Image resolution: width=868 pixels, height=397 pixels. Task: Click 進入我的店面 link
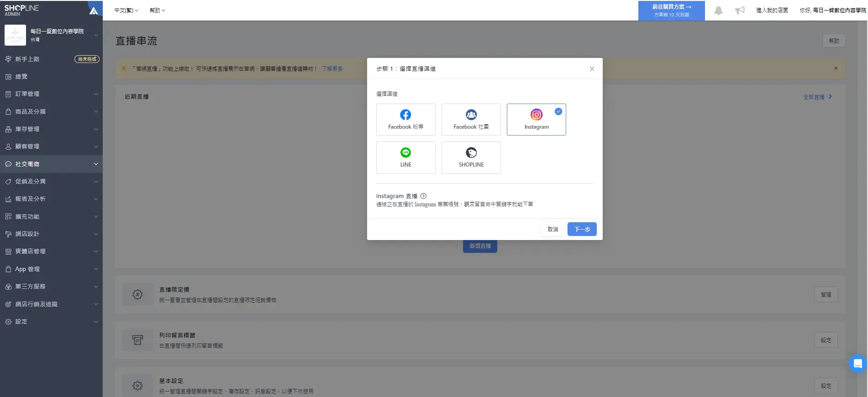click(772, 10)
